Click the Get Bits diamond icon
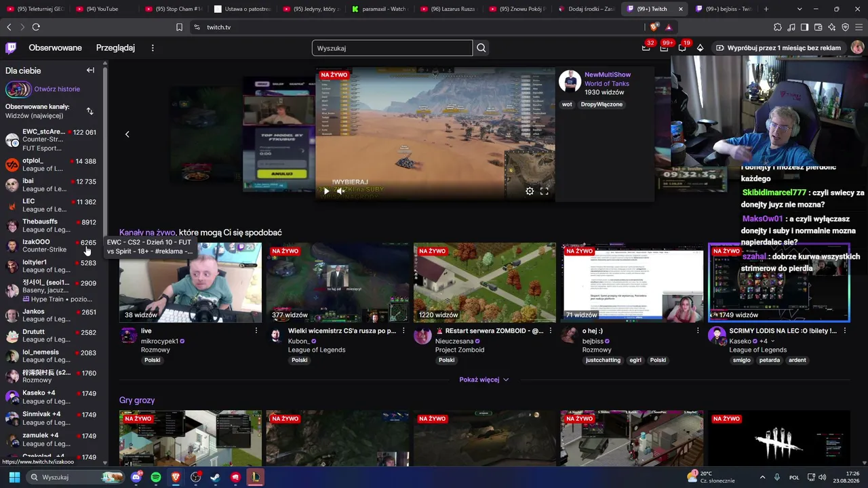Screen dimensions: 868x488 (x=701, y=48)
